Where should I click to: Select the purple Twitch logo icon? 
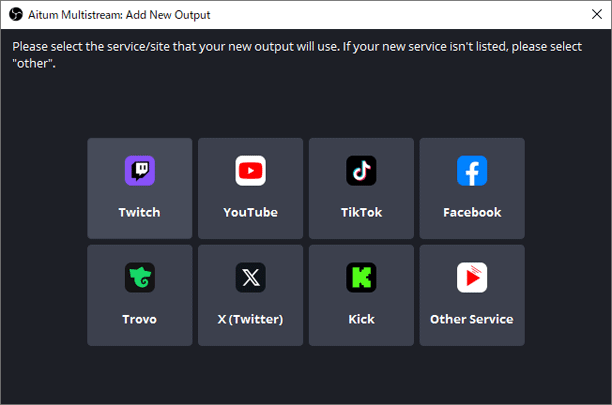pos(140,171)
